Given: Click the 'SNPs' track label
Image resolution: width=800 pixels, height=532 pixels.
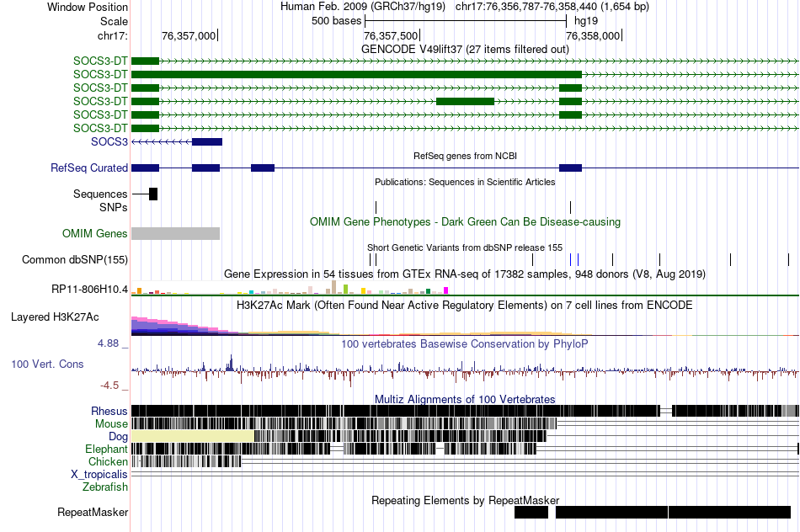Looking at the screenshot, I should tap(114, 208).
